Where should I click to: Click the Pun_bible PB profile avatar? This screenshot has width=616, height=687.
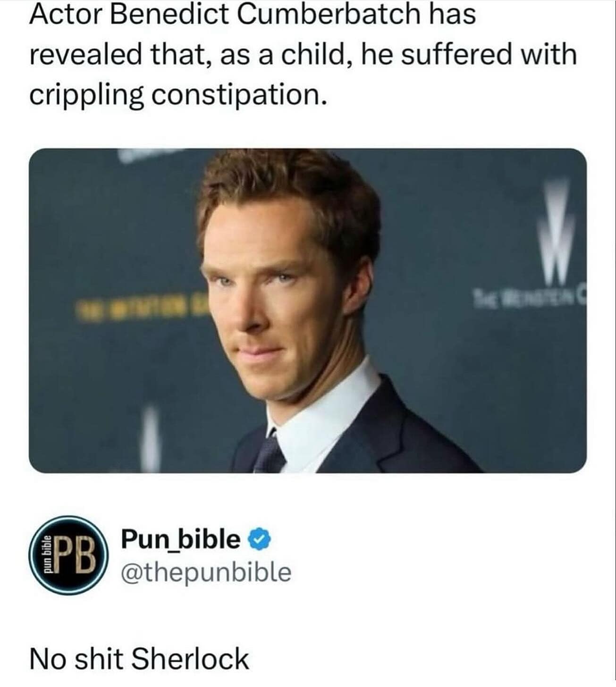tap(68, 555)
